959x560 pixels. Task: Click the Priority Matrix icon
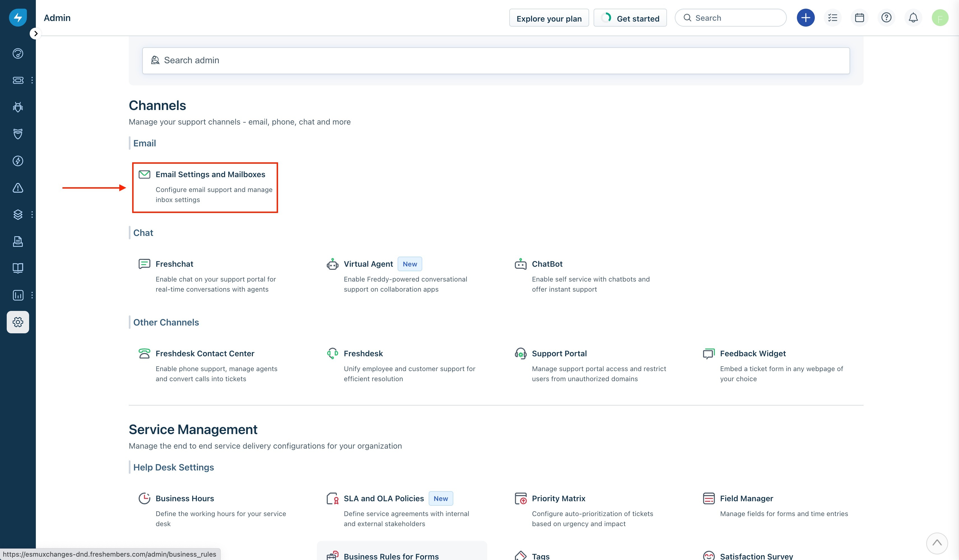520,499
